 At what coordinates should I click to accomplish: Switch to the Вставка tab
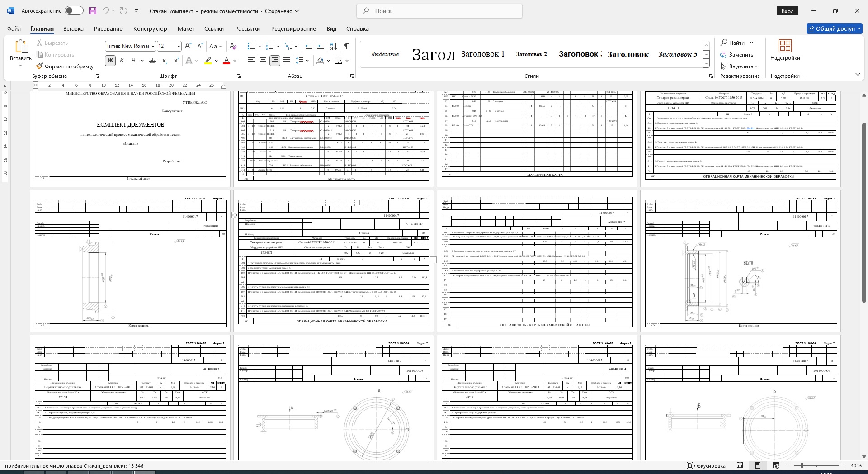coord(73,28)
